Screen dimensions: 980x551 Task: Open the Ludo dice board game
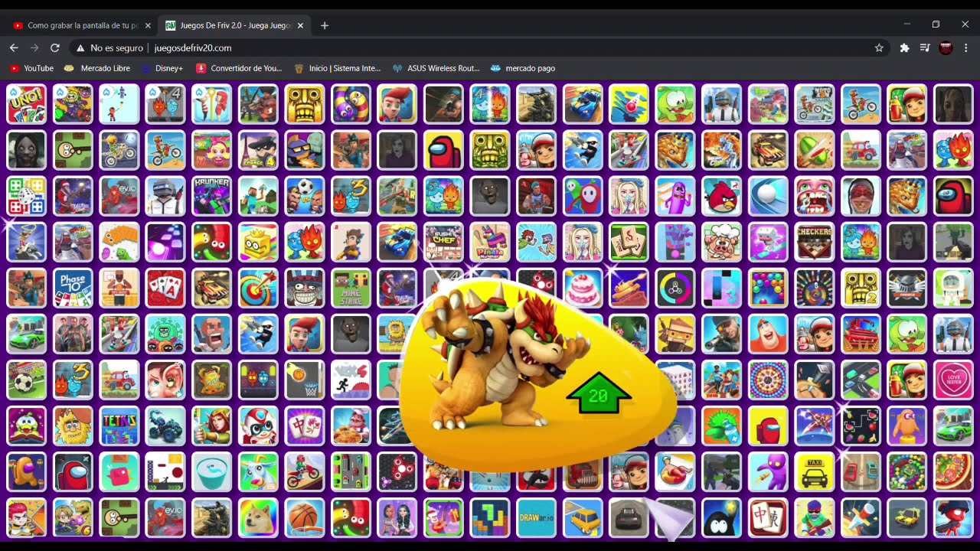coord(27,196)
